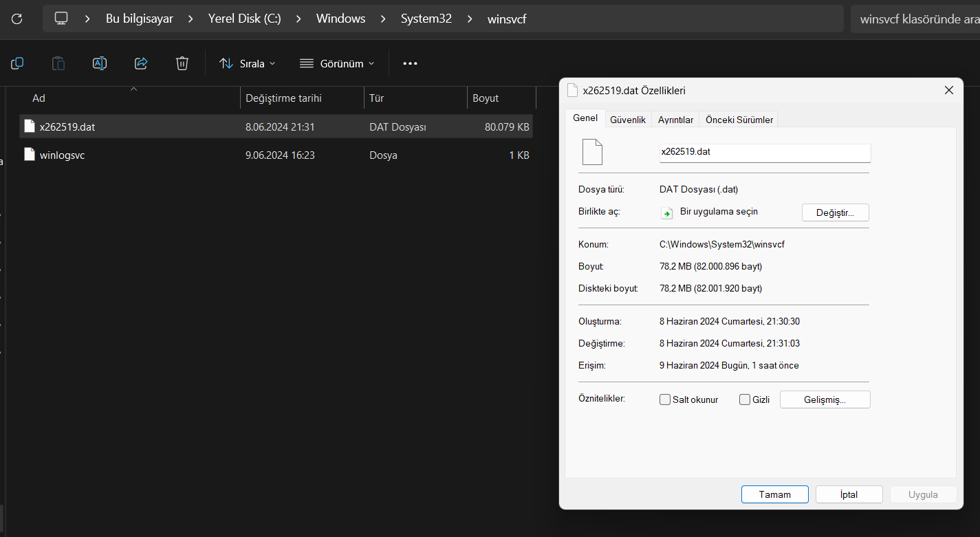Click the Bir uygulama seçin text
Screen dimensions: 980x537
(x=719, y=211)
